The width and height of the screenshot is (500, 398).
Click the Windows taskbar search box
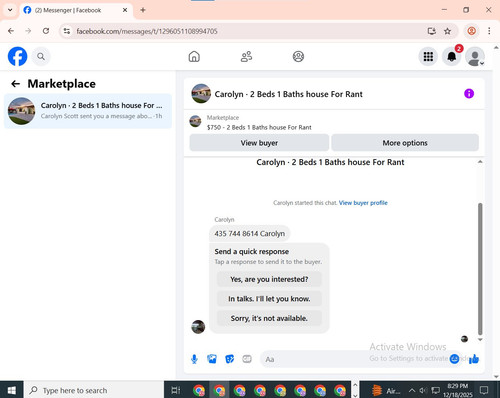(94, 390)
